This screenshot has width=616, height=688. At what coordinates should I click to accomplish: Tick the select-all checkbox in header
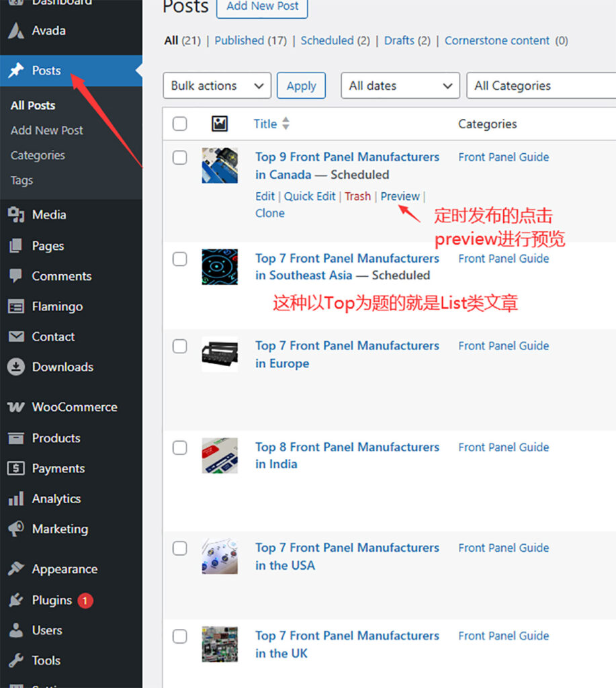coord(179,124)
